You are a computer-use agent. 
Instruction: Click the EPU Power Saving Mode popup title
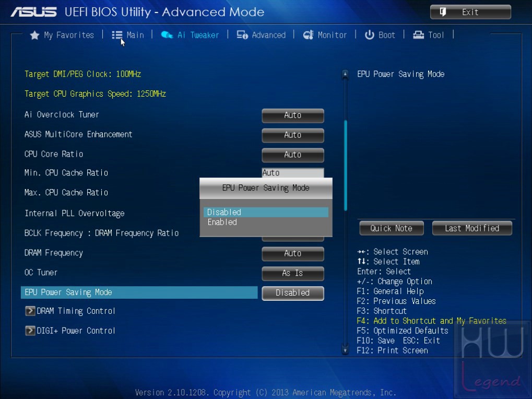click(266, 188)
